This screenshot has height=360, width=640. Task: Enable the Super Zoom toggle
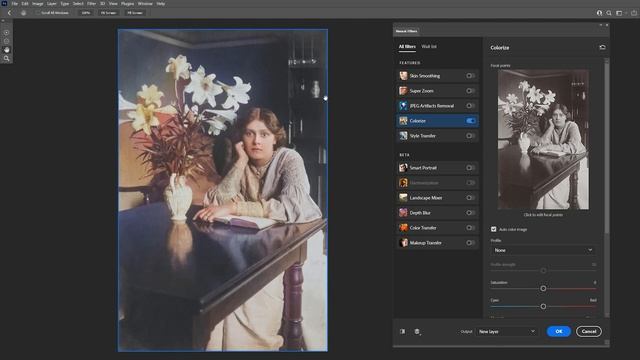pyautogui.click(x=470, y=91)
